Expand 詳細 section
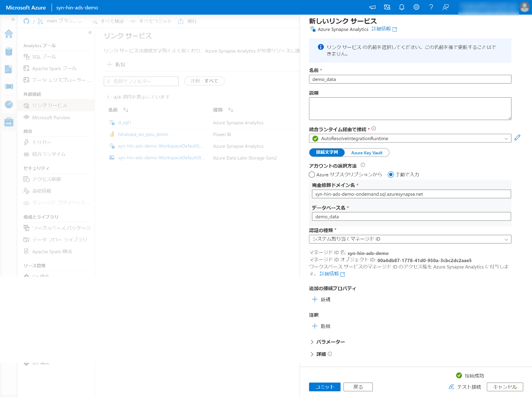The height and width of the screenshot is (397, 532). coord(318,354)
